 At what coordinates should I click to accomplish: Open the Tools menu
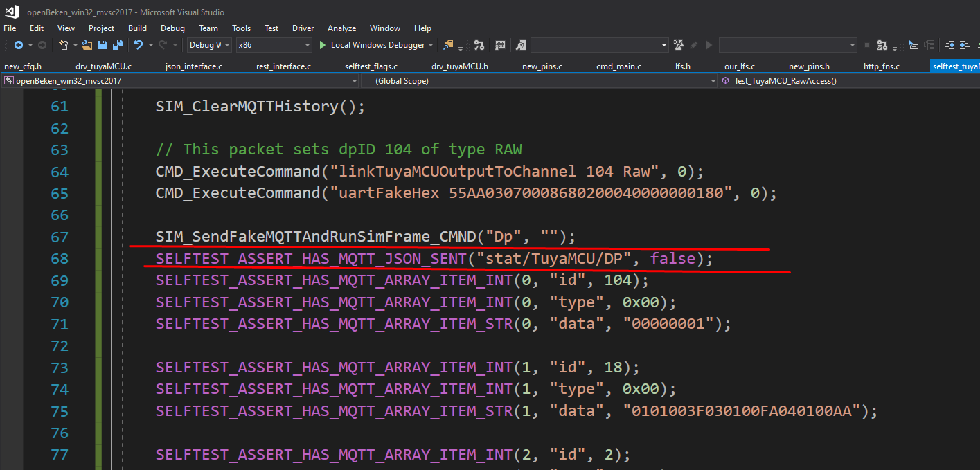click(x=241, y=28)
